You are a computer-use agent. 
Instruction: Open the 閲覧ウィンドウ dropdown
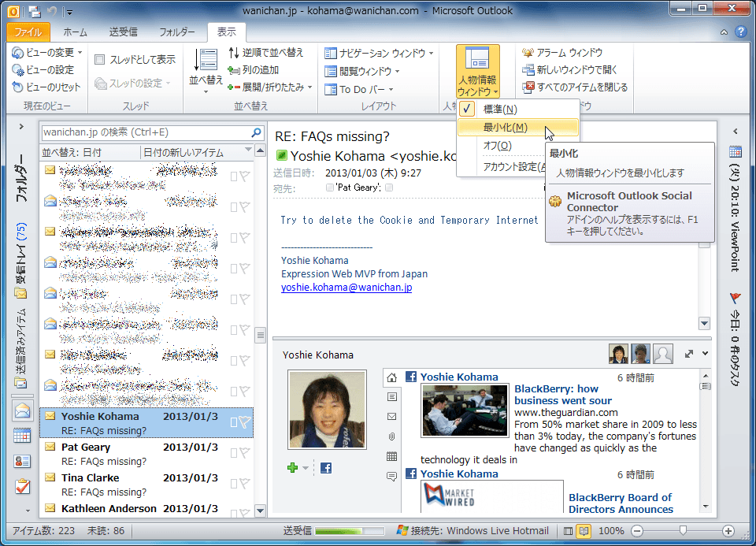[x=362, y=72]
